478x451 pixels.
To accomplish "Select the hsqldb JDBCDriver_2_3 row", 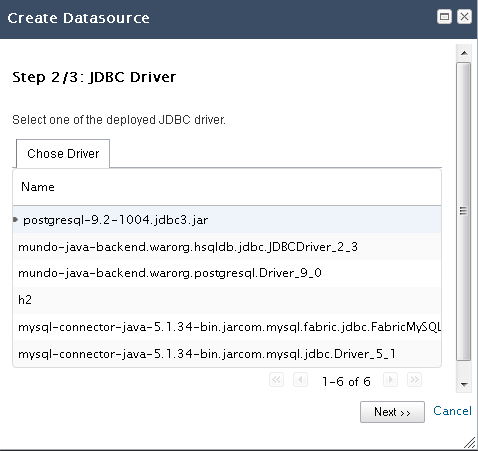I will point(227,247).
